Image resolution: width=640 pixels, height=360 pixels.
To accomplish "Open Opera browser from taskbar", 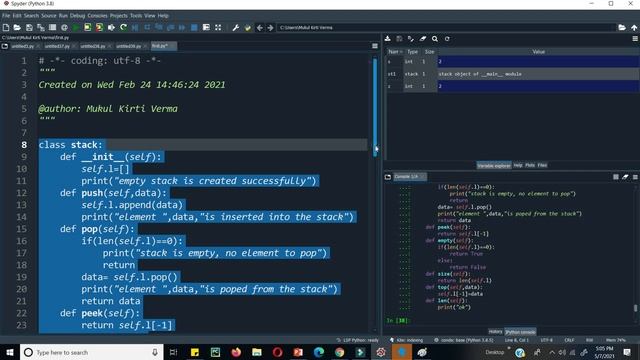I will (x=278, y=352).
